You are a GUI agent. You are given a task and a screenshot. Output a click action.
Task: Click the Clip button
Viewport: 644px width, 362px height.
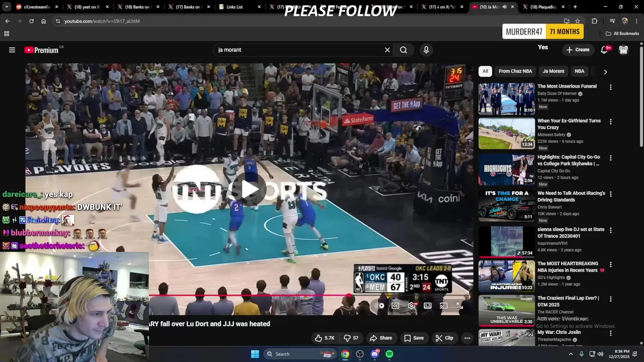click(x=444, y=338)
